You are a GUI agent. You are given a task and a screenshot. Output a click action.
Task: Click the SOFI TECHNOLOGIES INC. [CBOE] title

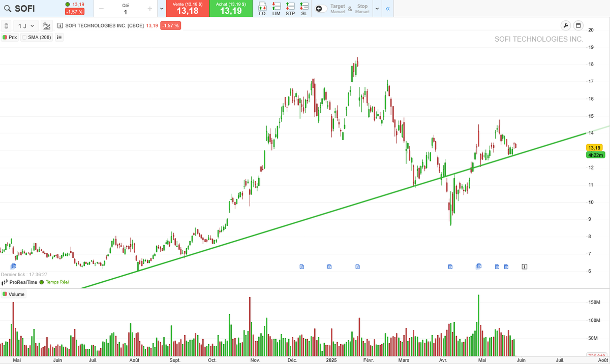(104, 25)
